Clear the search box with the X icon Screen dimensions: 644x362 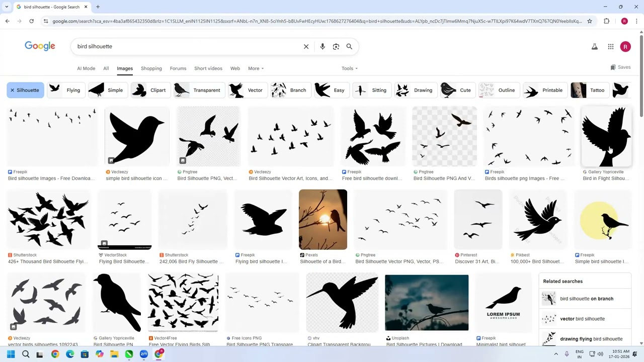click(x=306, y=46)
